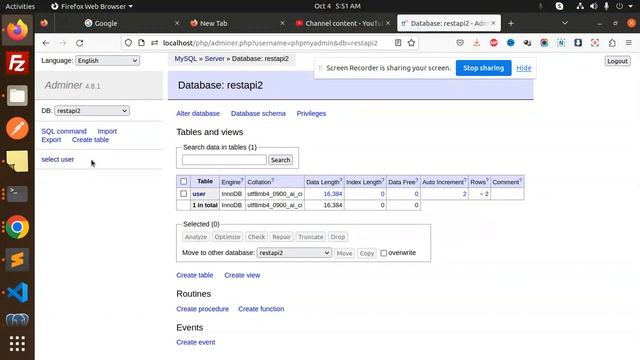Open the sticky notes dock app
Viewport: 640px width, 360px height.
tap(17, 161)
